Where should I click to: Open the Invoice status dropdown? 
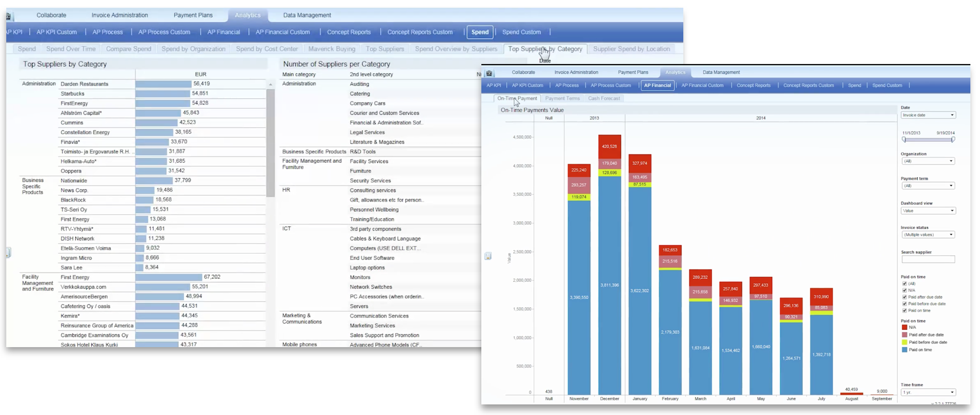(928, 235)
